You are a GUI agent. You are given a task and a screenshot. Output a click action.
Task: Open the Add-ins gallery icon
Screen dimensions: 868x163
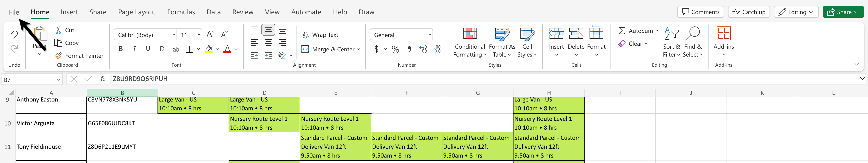(723, 34)
